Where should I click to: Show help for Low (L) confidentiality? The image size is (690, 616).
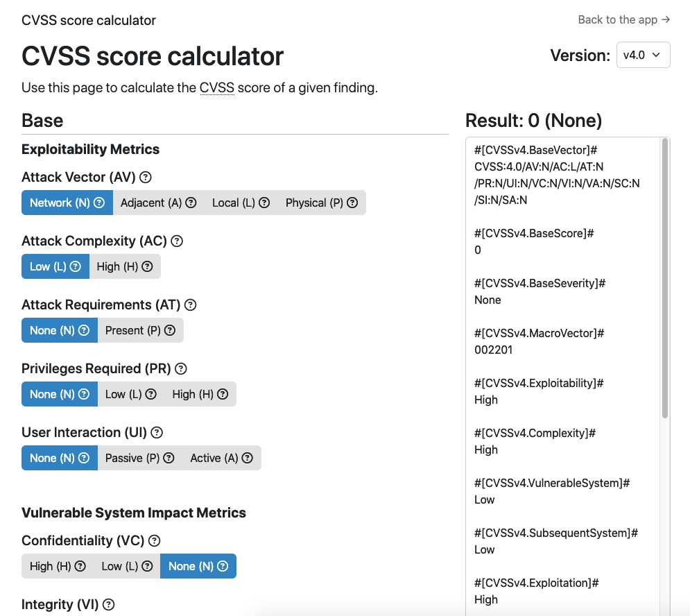148,566
